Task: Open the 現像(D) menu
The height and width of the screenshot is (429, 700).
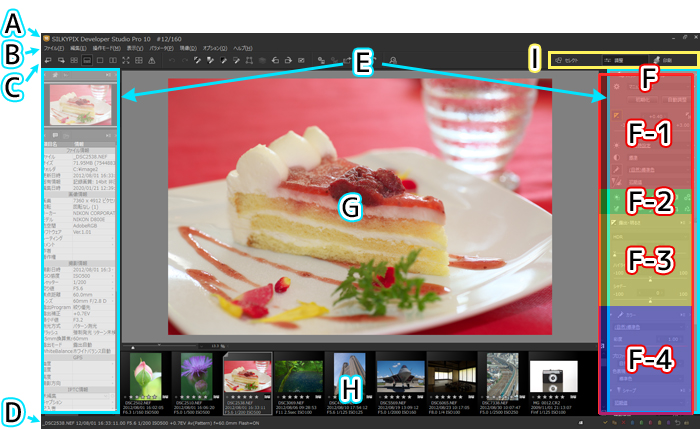Action: [188, 48]
